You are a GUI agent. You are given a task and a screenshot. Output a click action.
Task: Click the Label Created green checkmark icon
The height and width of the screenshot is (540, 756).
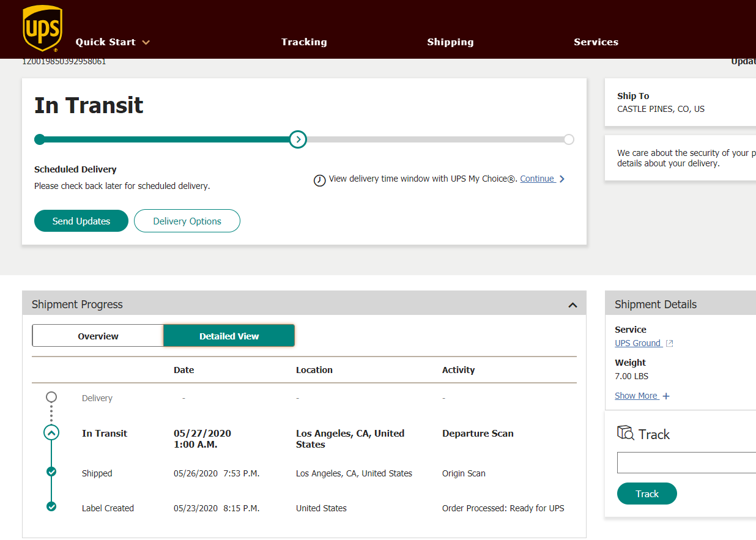(x=51, y=506)
